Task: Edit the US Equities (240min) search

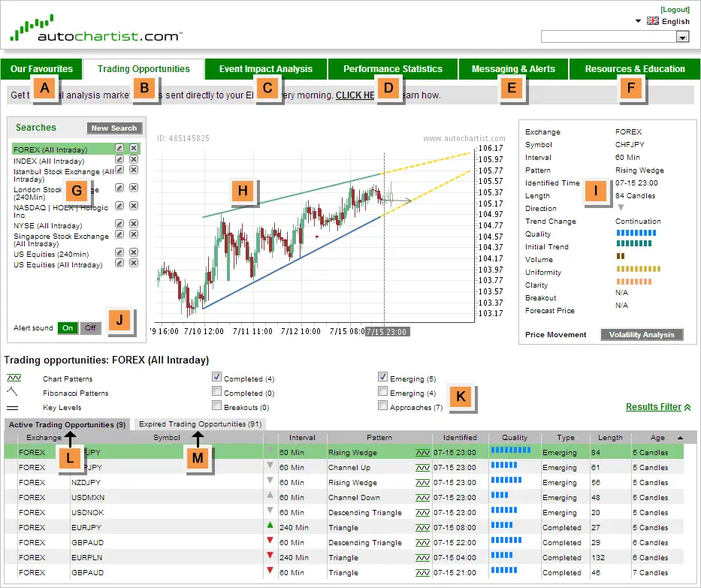Action: 119,253
